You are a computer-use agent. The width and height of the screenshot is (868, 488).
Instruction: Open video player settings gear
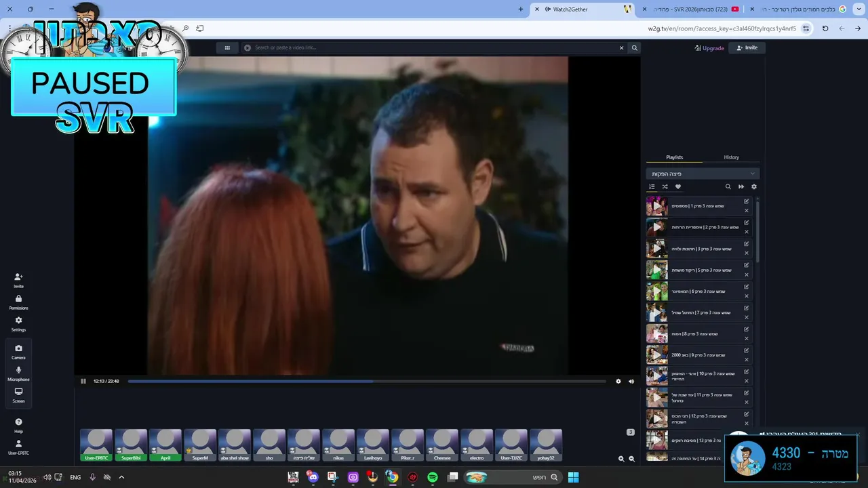click(x=618, y=381)
